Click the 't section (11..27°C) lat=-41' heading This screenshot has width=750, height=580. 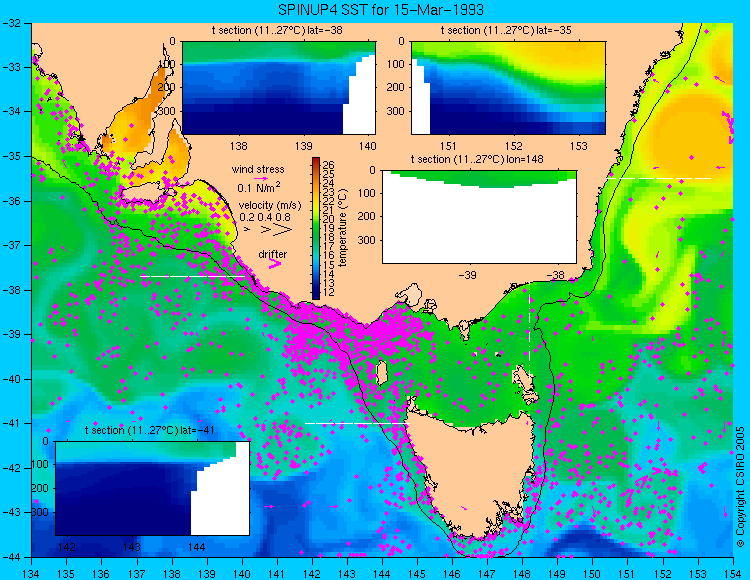[149, 430]
